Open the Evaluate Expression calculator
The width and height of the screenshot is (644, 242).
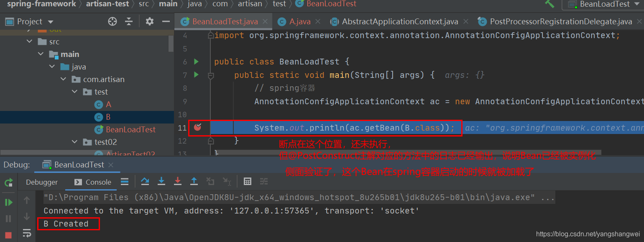[x=248, y=181]
